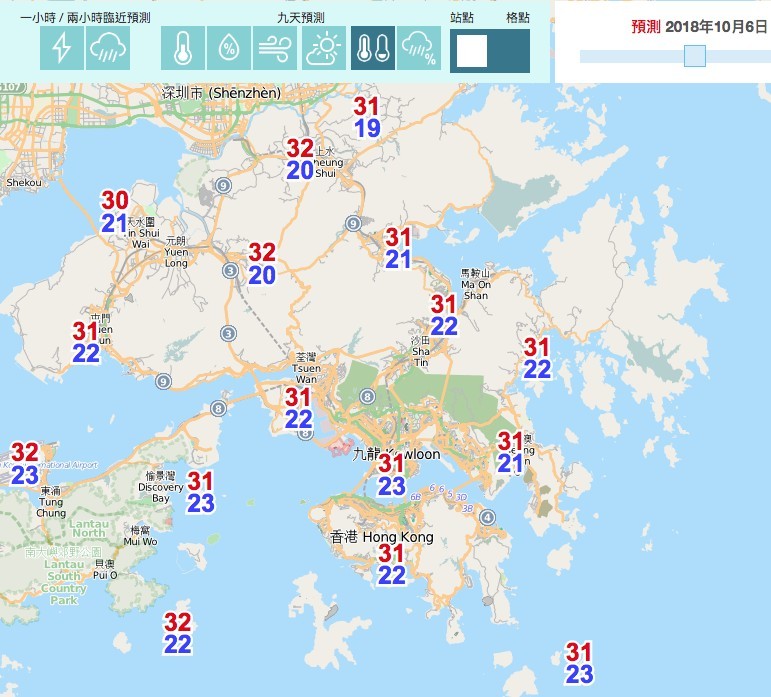Switch display to 格點 grid mode
The width and height of the screenshot is (771, 697).
(x=510, y=51)
